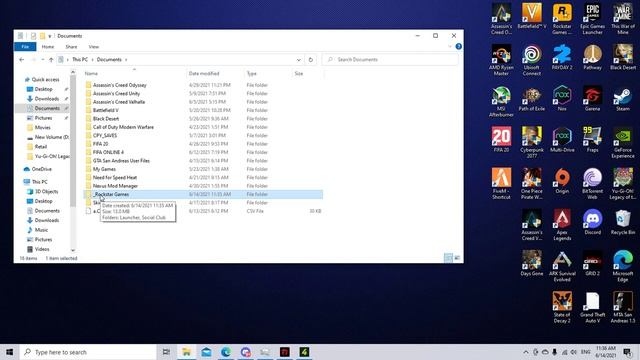
Task: Expand the chevron after Documents in address bar
Action: point(126,60)
